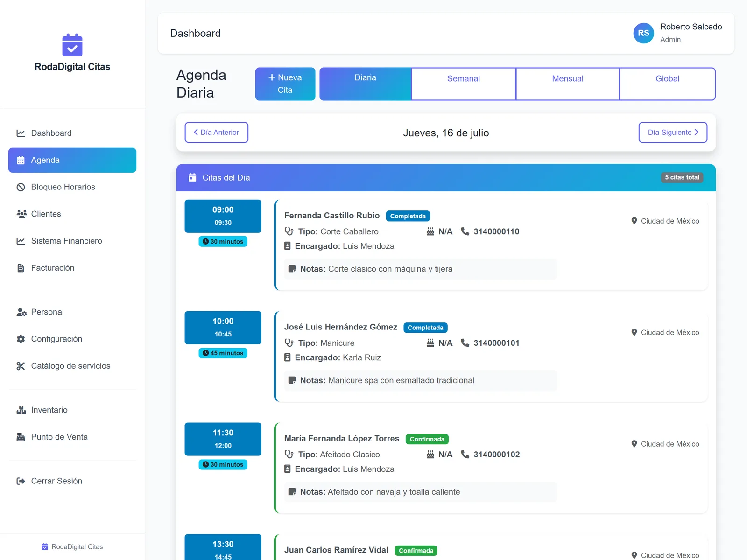Click the Inventario boxes icon
This screenshot has height=560, width=747.
pos(21,410)
